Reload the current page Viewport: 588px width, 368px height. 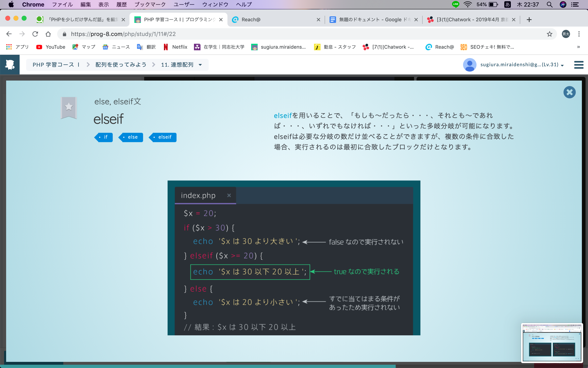click(x=35, y=34)
